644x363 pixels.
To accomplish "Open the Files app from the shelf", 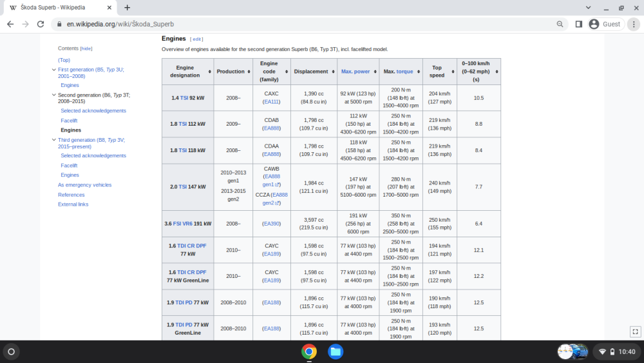I will coord(335,351).
